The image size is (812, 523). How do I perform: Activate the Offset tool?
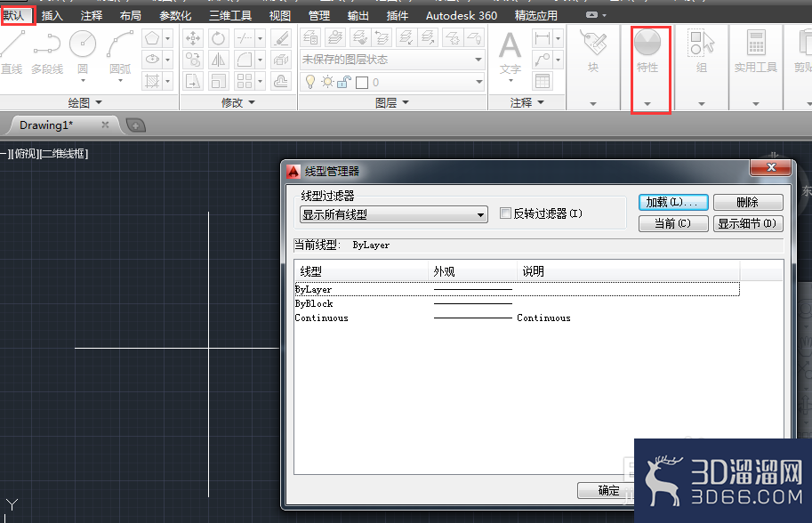[281, 81]
